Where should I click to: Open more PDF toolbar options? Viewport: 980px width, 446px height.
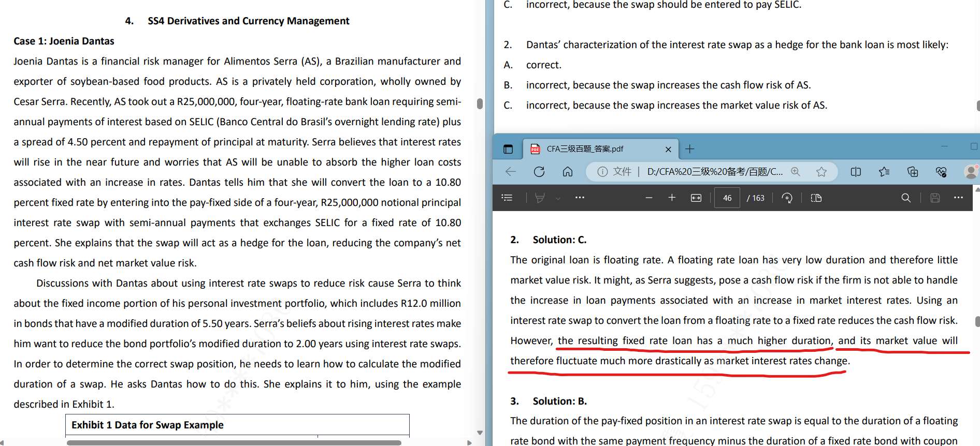pos(958,198)
